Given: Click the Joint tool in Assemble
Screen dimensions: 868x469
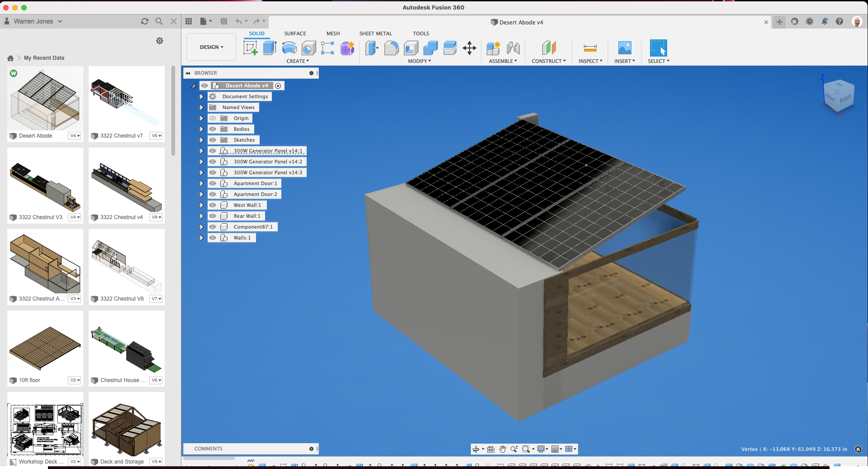Looking at the screenshot, I should pos(513,48).
